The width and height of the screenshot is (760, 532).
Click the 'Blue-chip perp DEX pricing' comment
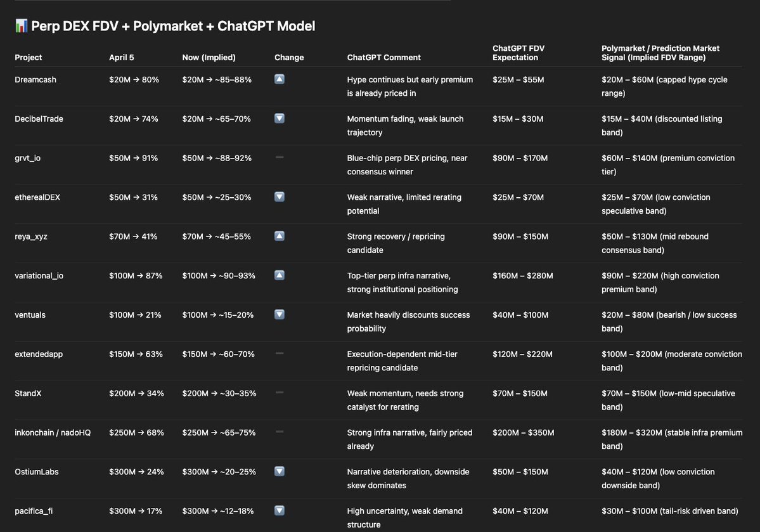(x=407, y=165)
